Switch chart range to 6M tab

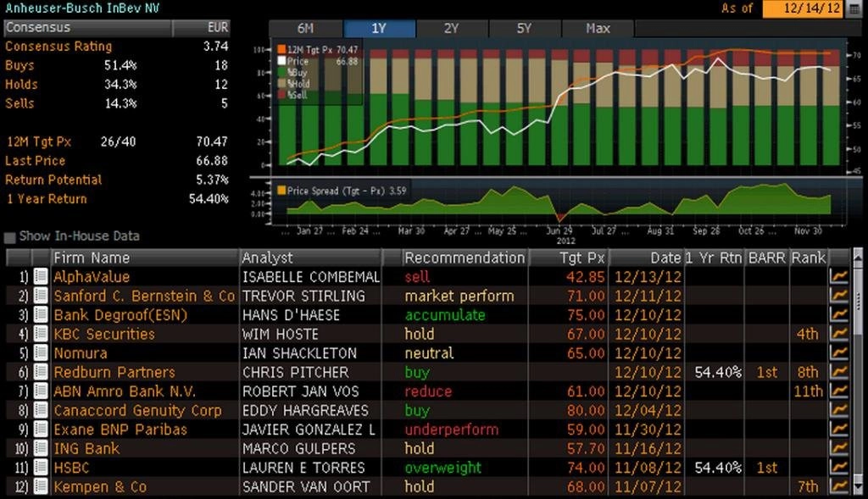[305, 28]
